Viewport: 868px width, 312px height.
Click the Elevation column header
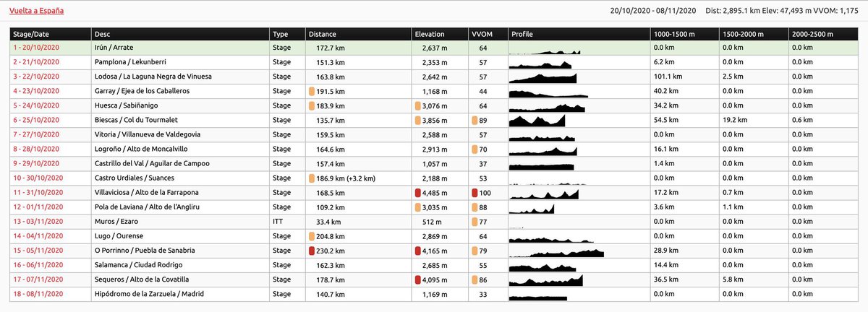[x=440, y=34]
